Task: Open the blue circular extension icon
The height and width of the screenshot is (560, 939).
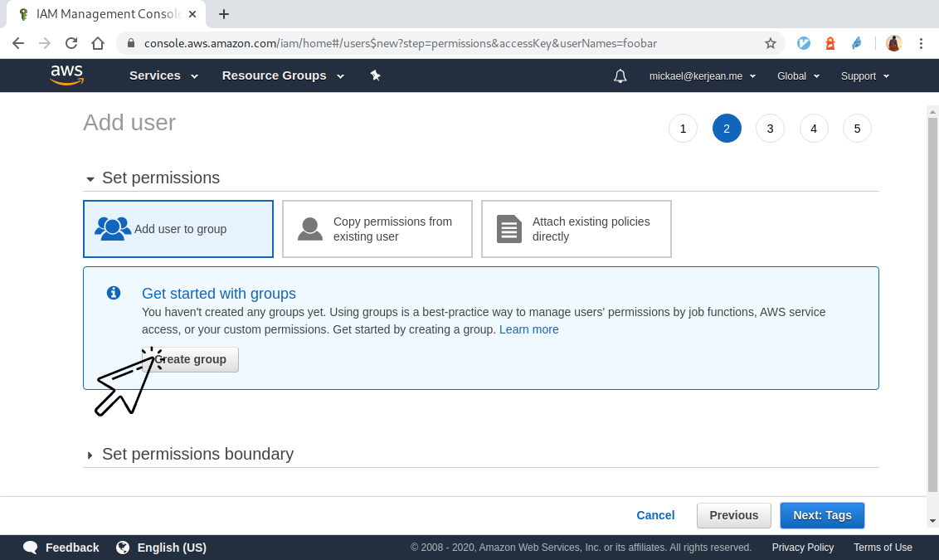Action: click(x=804, y=43)
